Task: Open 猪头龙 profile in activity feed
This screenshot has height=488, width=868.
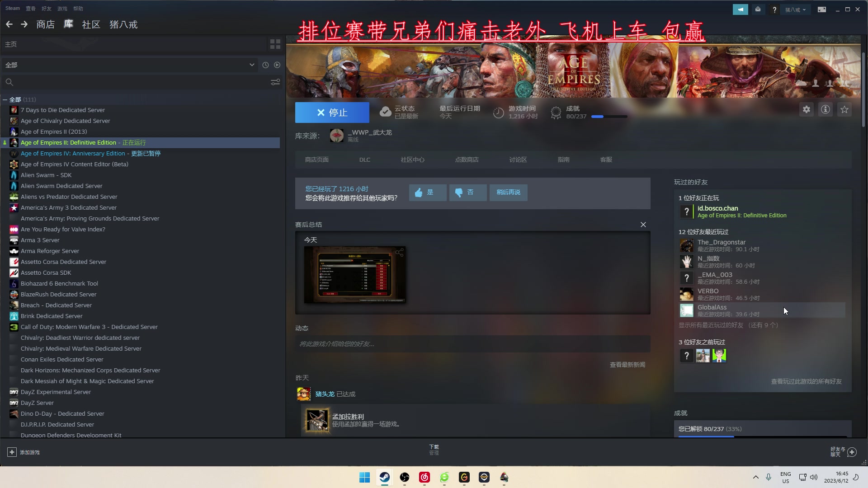Action: tap(325, 394)
